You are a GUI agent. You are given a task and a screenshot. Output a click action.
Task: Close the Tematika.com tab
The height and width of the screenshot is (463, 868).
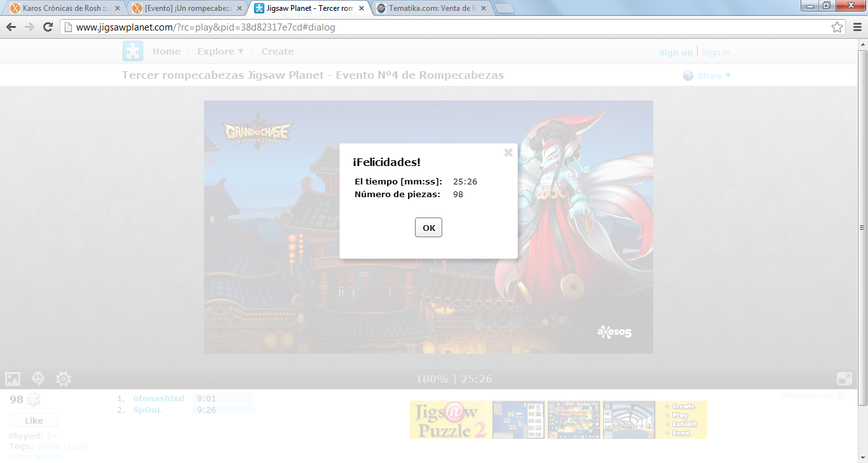(x=484, y=9)
